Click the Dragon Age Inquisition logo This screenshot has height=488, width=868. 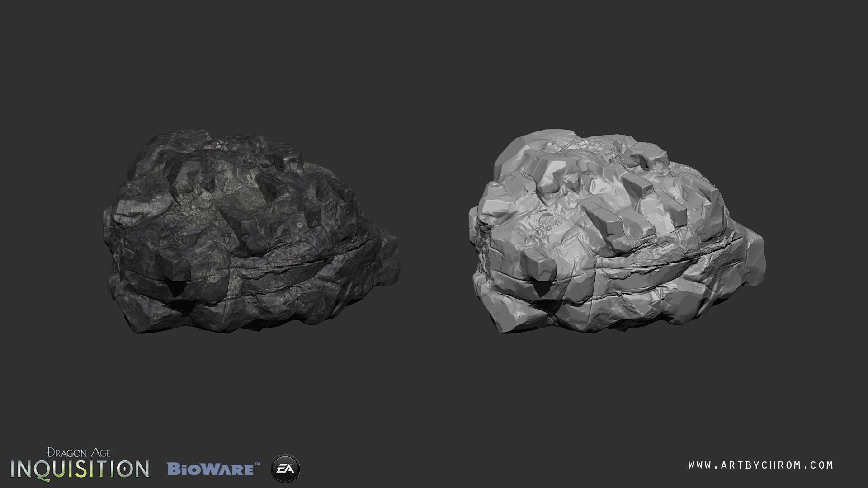click(80, 464)
